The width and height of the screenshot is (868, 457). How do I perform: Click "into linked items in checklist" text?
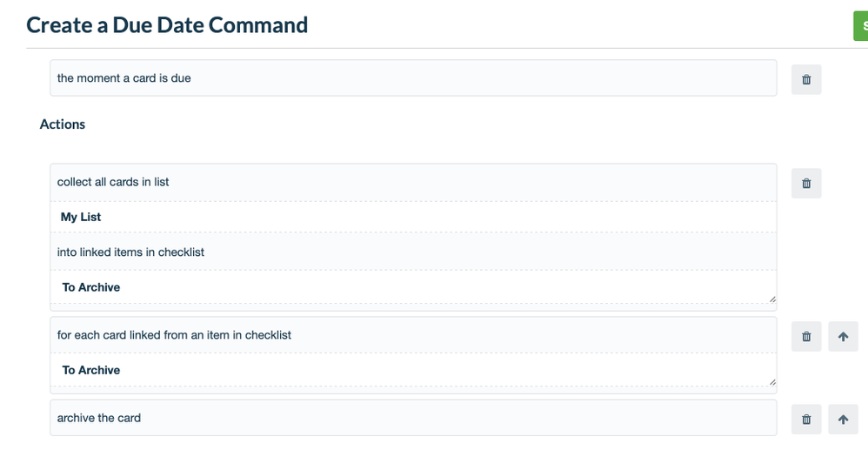[x=130, y=252]
